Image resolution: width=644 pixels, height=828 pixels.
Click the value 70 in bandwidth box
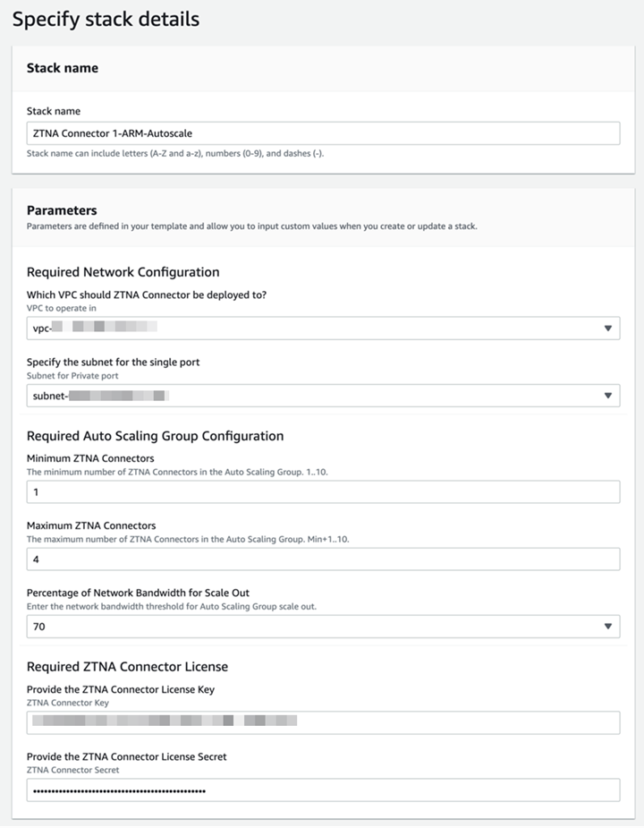point(39,627)
